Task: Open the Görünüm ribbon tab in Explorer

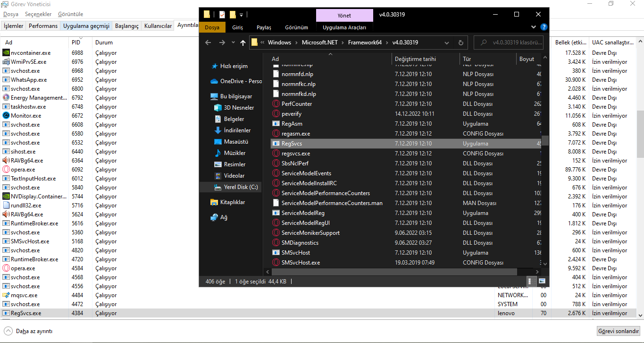Action: click(x=296, y=27)
